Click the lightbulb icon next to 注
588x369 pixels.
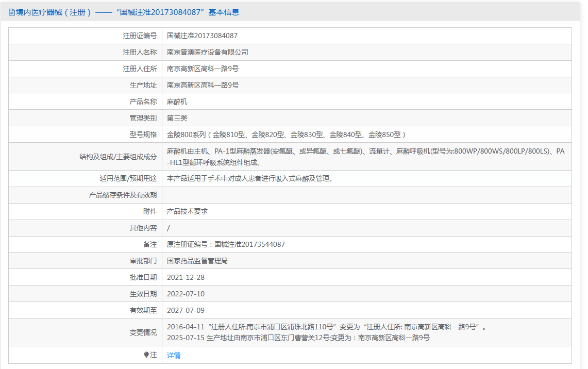coord(146,355)
